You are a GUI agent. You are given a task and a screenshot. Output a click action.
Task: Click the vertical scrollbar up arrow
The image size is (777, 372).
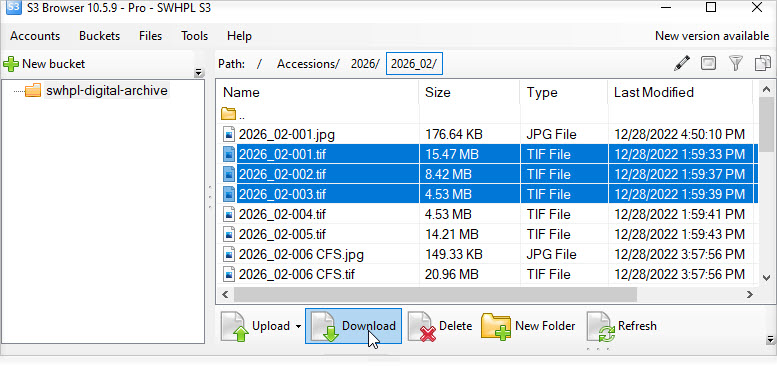pyautogui.click(x=766, y=90)
